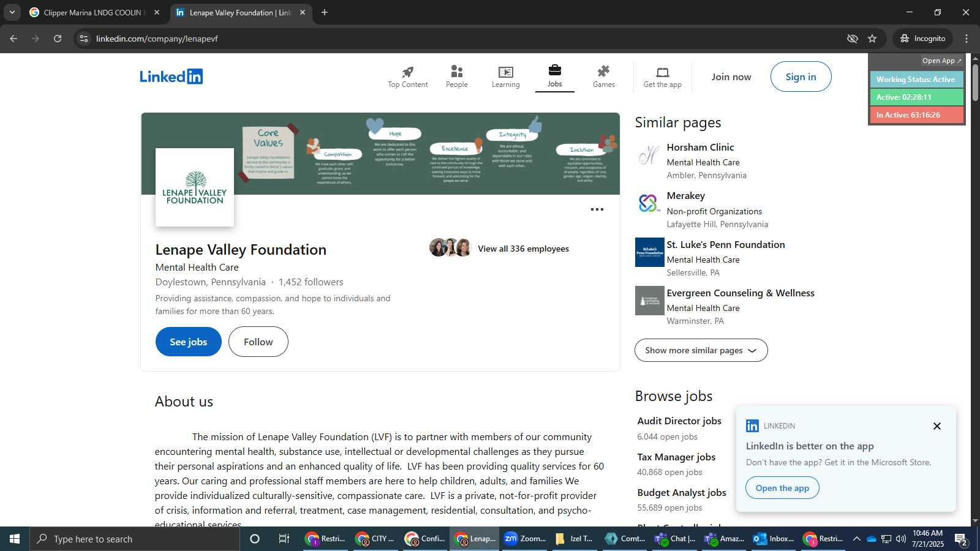980x551 pixels.
Task: Reload the page in Chrome
Action: 58,39
